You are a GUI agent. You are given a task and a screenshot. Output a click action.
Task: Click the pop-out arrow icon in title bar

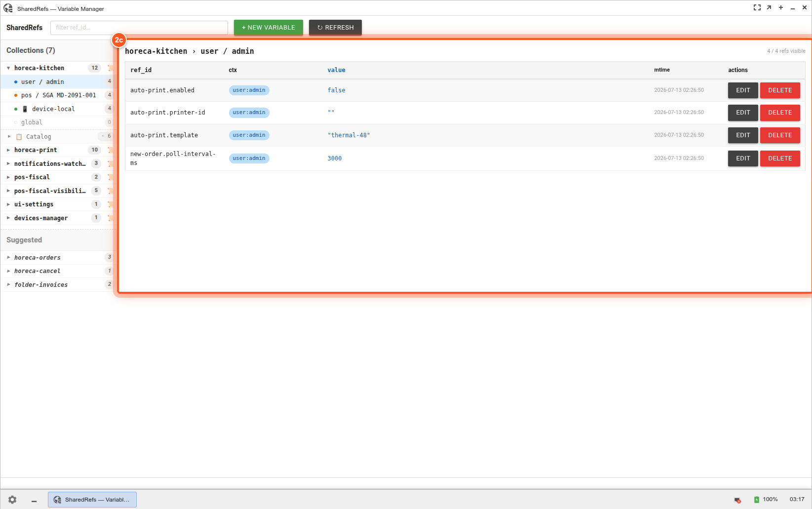(769, 7)
